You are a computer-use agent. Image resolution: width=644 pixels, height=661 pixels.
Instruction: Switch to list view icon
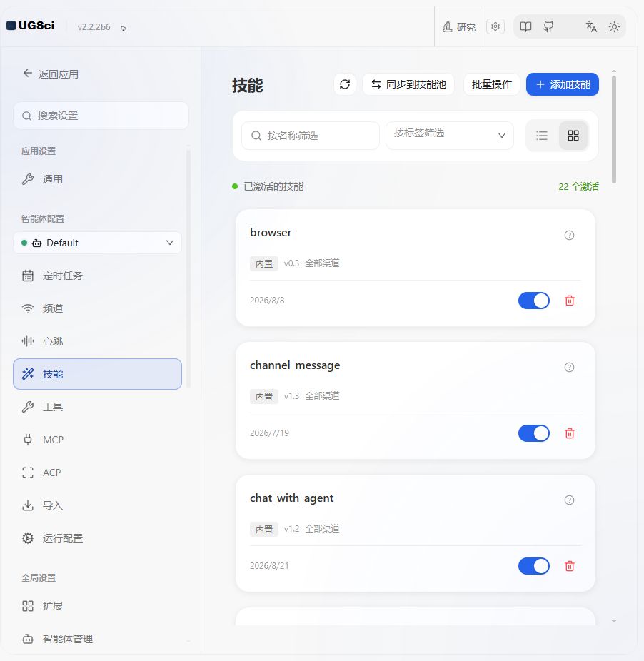[542, 136]
